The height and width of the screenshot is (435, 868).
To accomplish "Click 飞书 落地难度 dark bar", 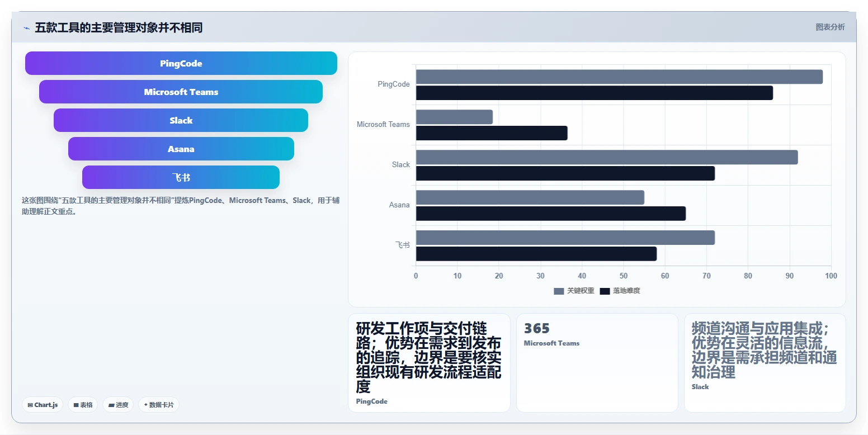I will click(x=536, y=254).
